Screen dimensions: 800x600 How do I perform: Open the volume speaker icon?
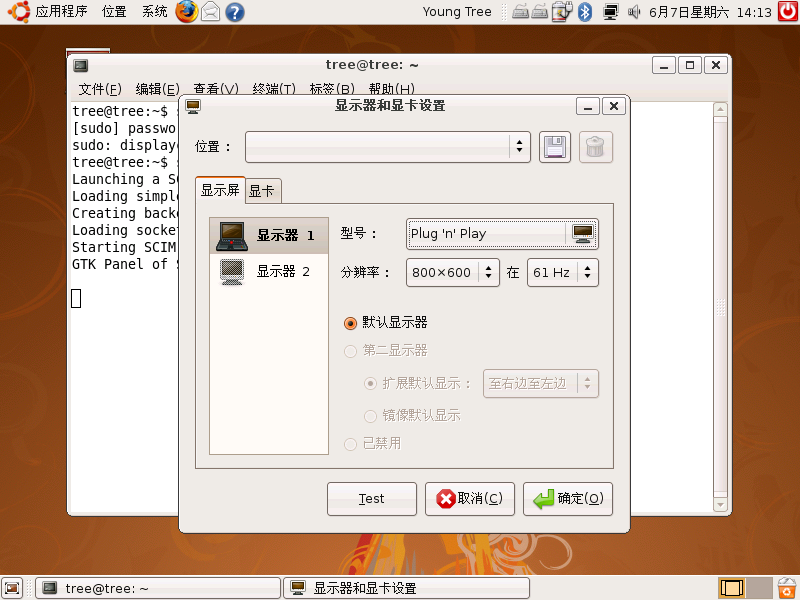coord(634,12)
